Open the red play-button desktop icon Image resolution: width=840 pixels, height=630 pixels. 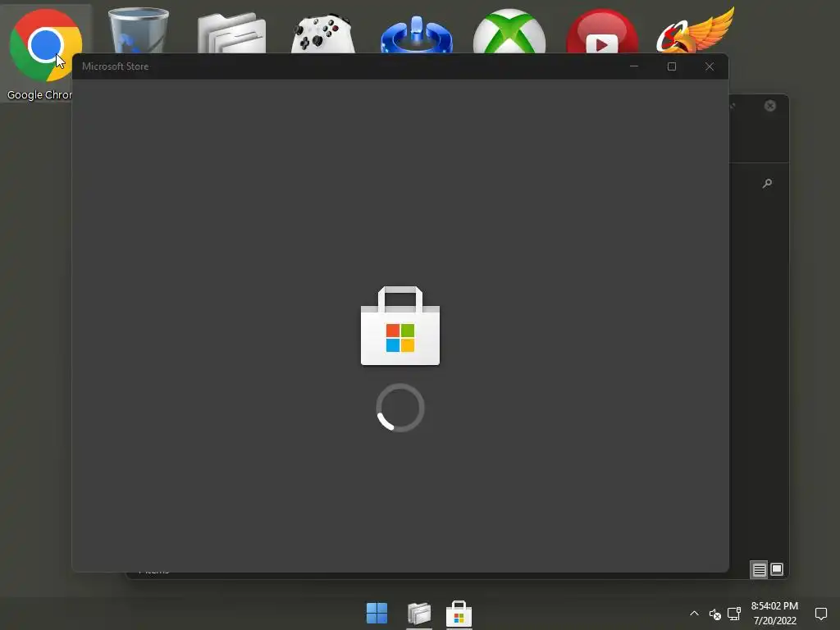602,32
